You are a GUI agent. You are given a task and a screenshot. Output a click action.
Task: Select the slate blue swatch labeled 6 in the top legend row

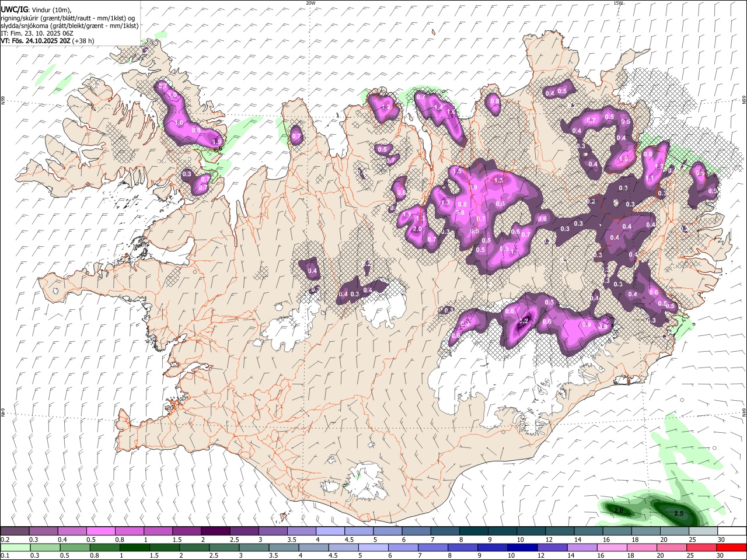[x=416, y=531]
